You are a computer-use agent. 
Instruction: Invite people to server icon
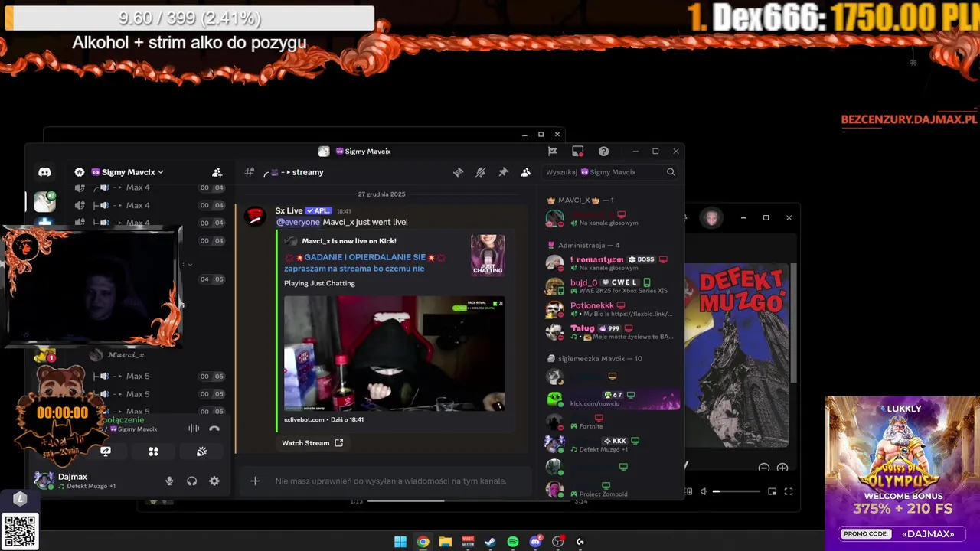[217, 172]
